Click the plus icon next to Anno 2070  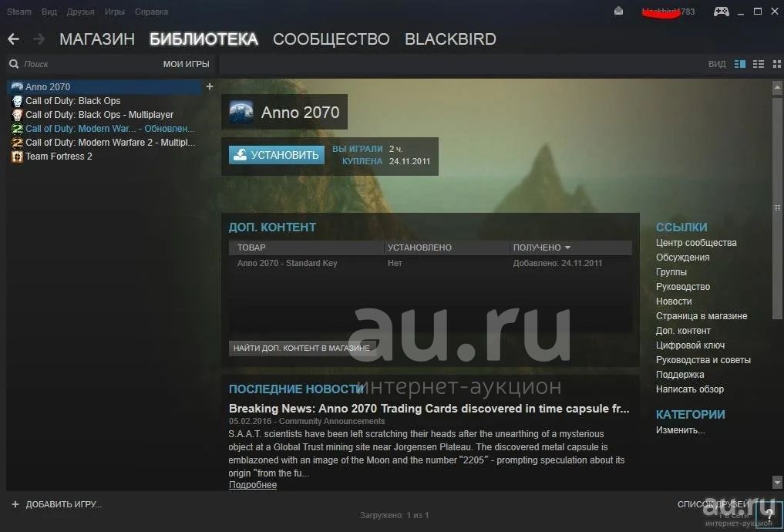(x=210, y=86)
